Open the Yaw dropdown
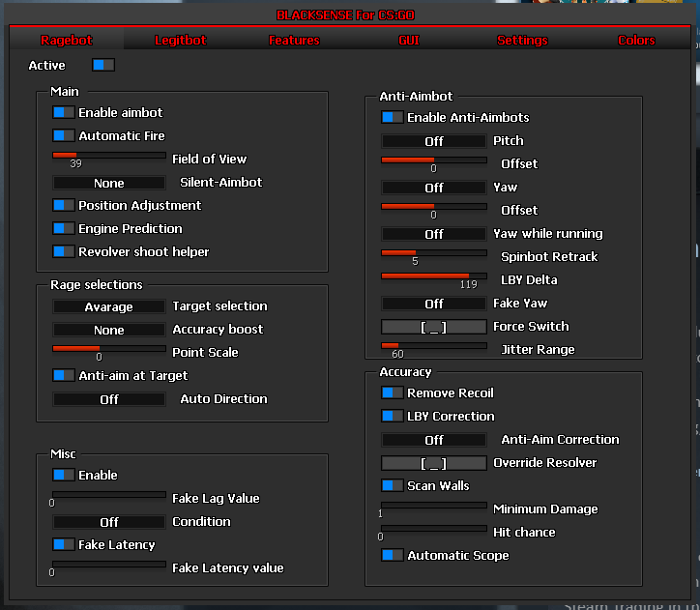The width and height of the screenshot is (700, 610). 434,188
